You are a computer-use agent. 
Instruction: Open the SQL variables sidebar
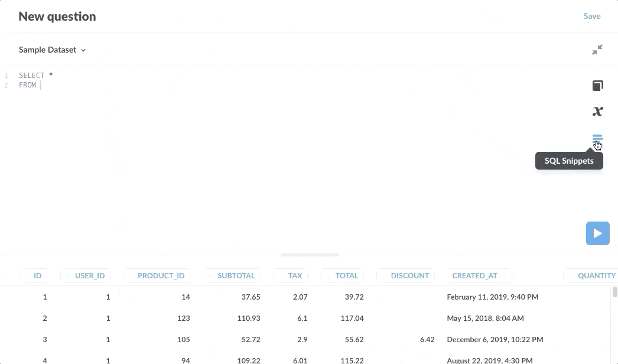coord(597,111)
